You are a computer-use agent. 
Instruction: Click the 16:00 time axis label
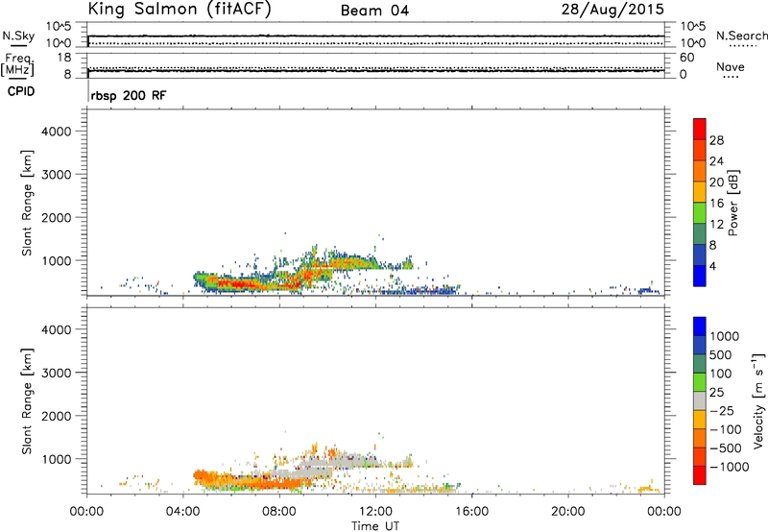[471, 512]
